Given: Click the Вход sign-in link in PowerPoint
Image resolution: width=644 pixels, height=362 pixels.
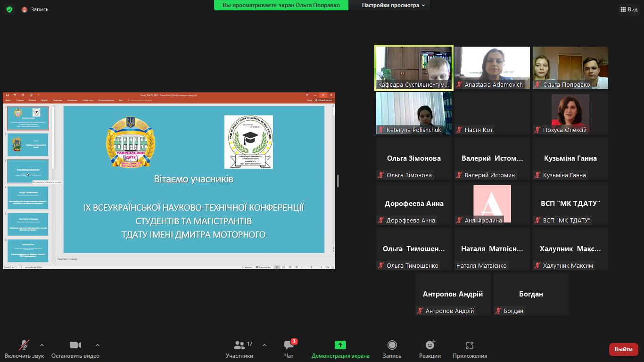Looking at the screenshot, I should 309,100.
